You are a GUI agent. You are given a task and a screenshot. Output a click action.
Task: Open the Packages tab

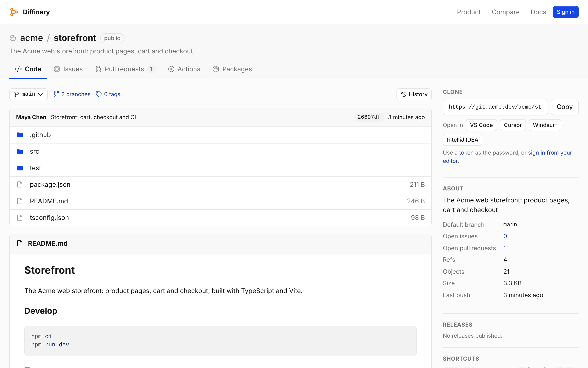(232, 69)
